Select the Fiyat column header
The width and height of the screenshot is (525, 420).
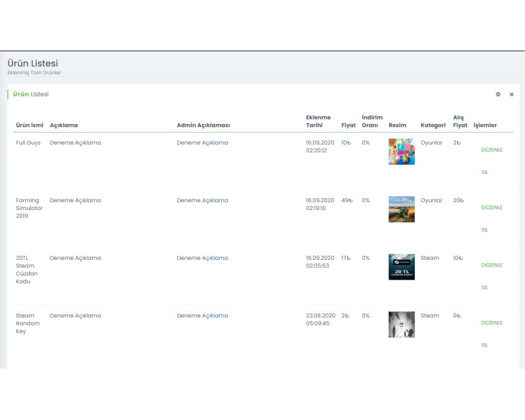(x=348, y=125)
